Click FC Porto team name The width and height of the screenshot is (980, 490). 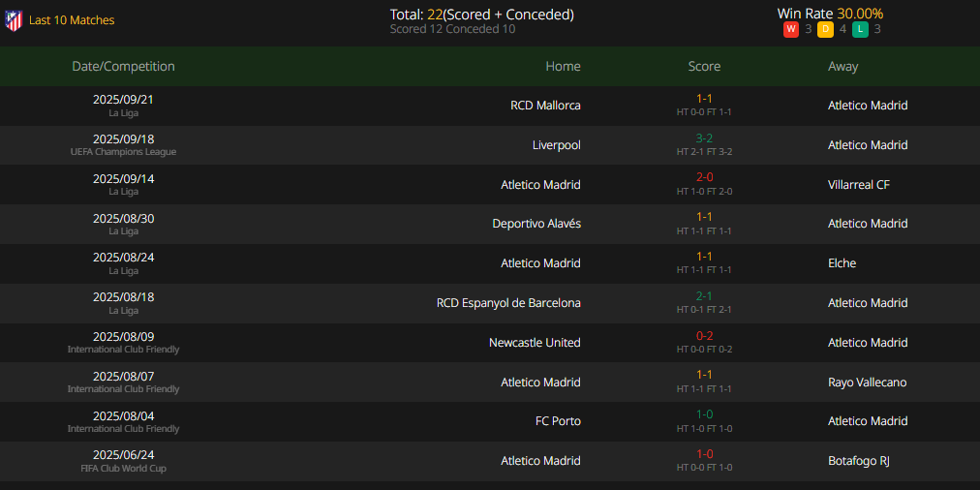pyautogui.click(x=558, y=421)
